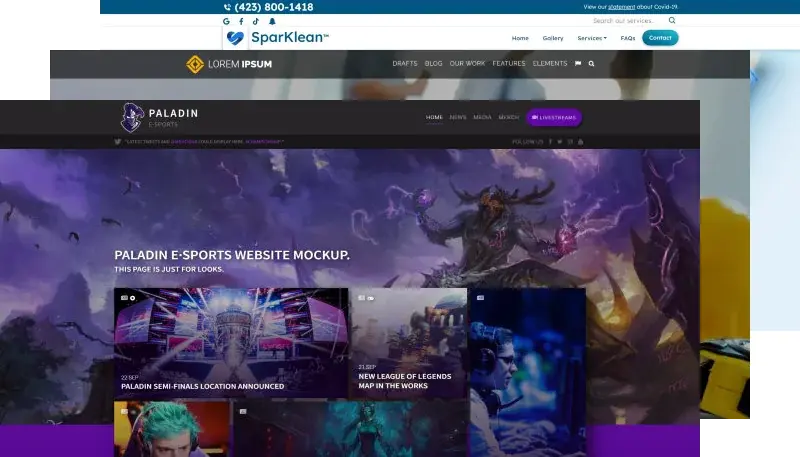Call the (423) 800-1418 phone link
800x457 pixels.
(x=273, y=7)
